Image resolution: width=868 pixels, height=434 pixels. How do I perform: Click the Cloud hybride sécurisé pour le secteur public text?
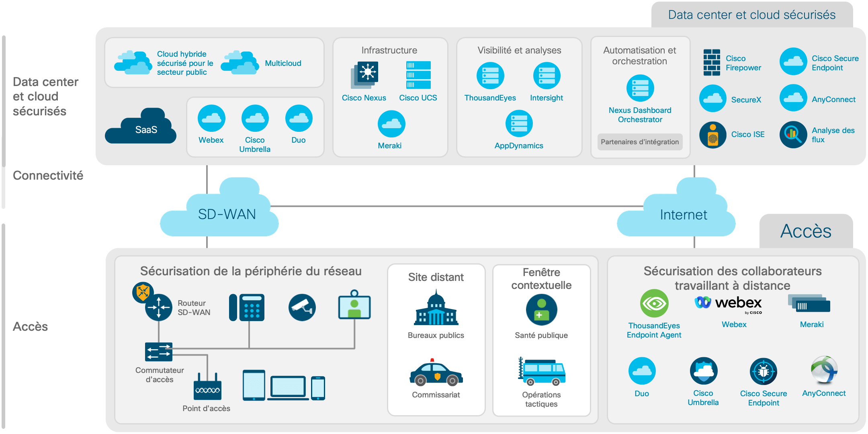point(185,63)
